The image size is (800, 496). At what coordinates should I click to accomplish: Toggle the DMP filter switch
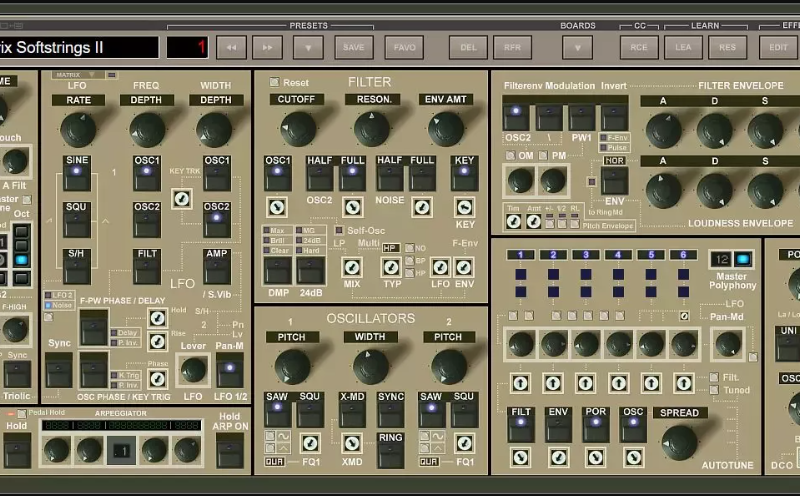[x=278, y=270]
